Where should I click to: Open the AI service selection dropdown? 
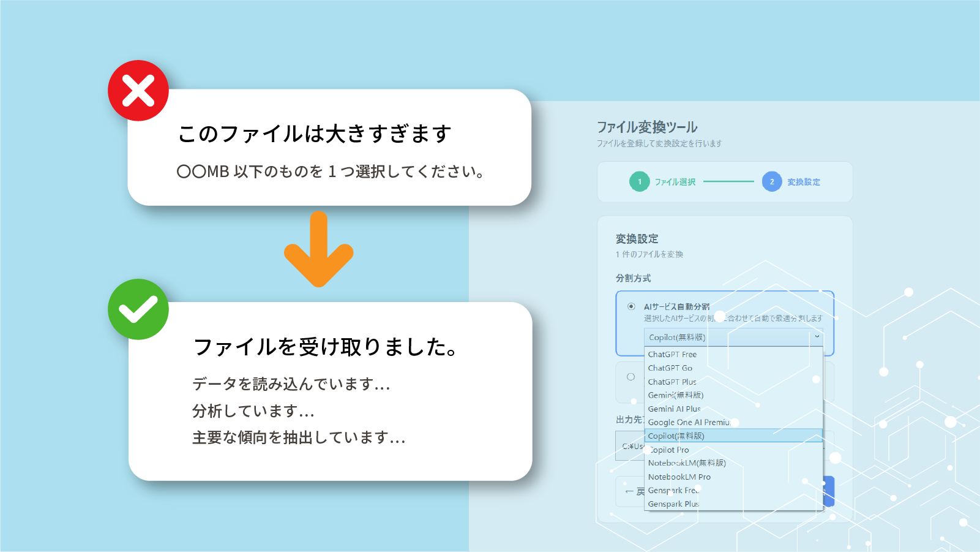(x=733, y=337)
